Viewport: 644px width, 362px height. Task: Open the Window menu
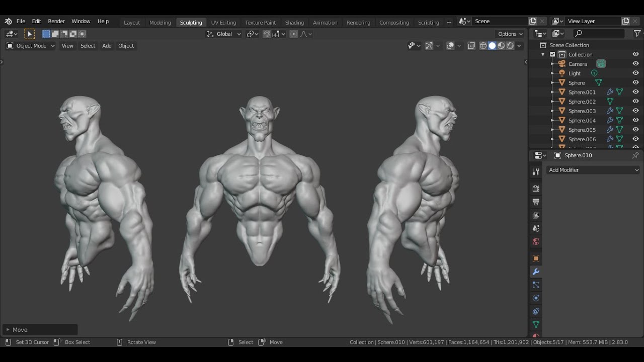(80, 21)
